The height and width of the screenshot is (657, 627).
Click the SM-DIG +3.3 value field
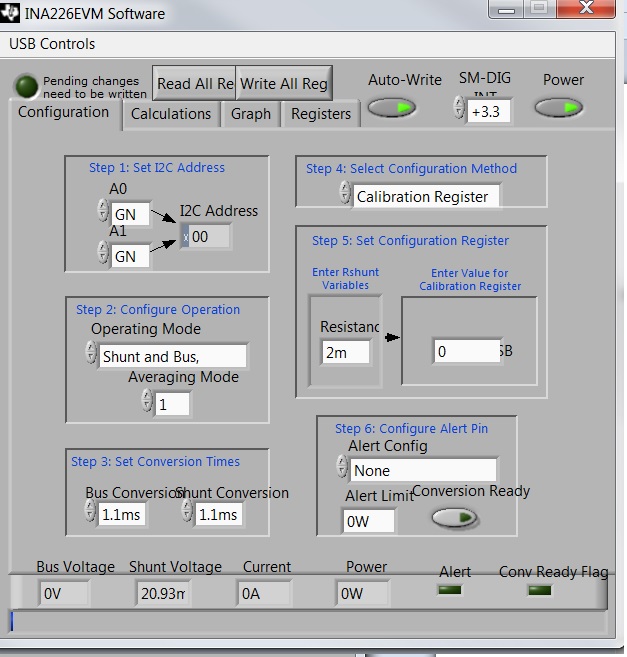click(x=489, y=111)
